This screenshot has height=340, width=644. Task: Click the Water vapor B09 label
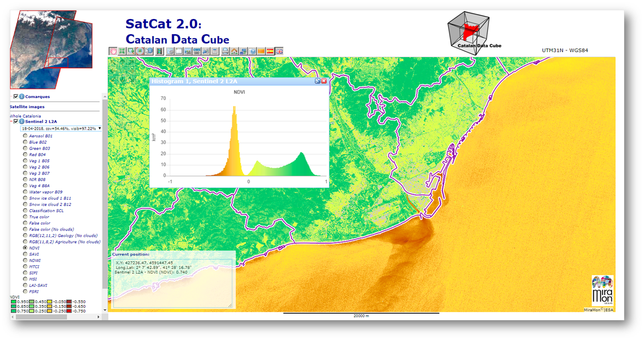point(46,192)
